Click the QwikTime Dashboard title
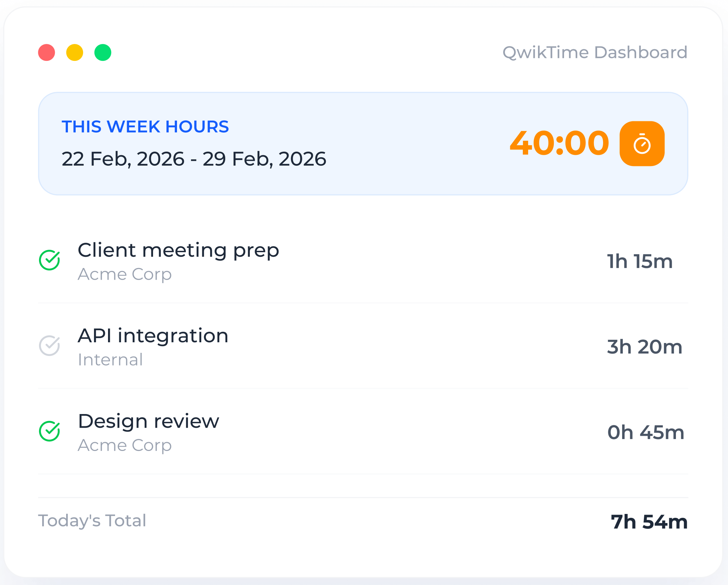The height and width of the screenshot is (585, 728). point(595,52)
